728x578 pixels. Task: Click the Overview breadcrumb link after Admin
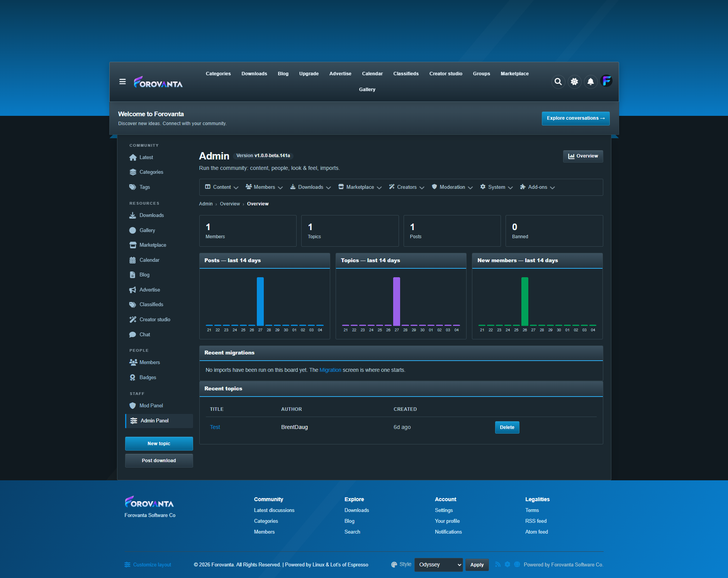click(230, 204)
